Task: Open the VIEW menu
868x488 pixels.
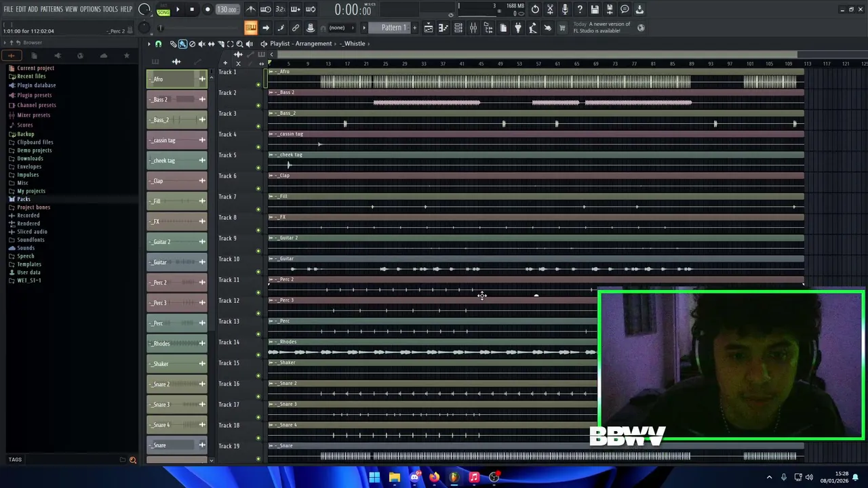Action: point(71,9)
